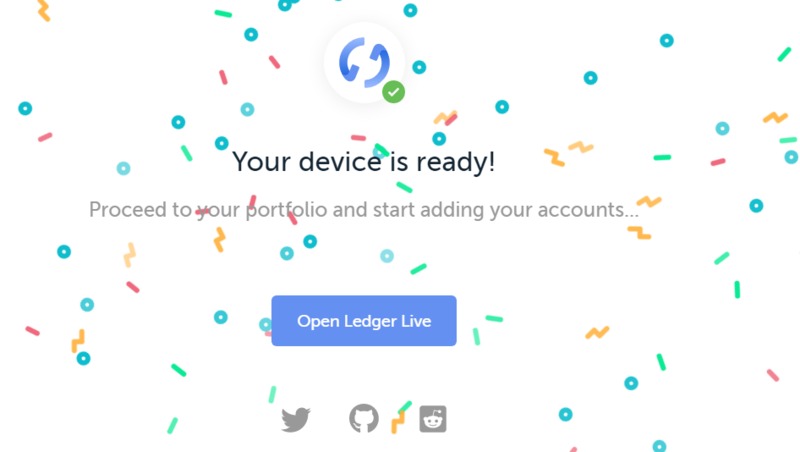The image size is (800, 452).
Task: Click teal ring confetti beside the sync logo circle
Action: 419,67
